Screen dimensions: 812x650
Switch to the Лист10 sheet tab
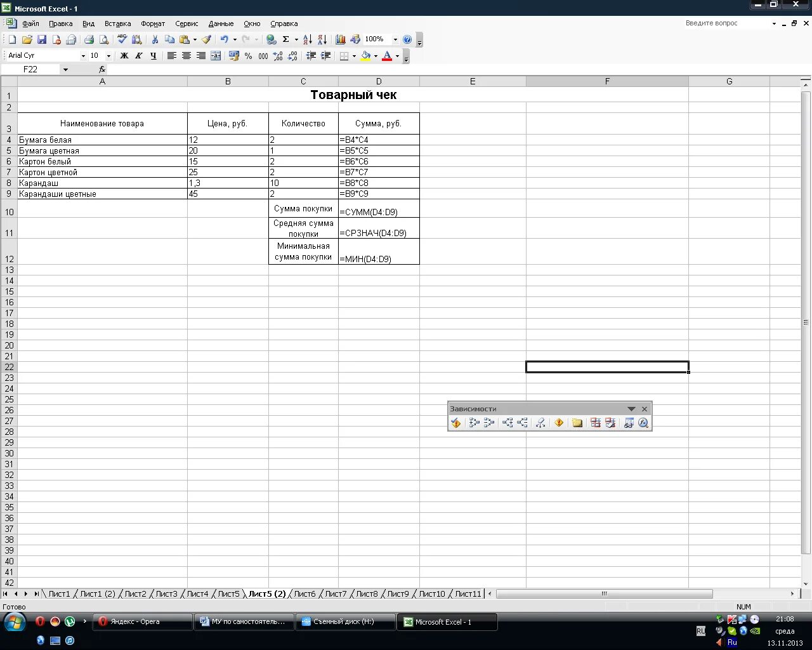click(432, 594)
